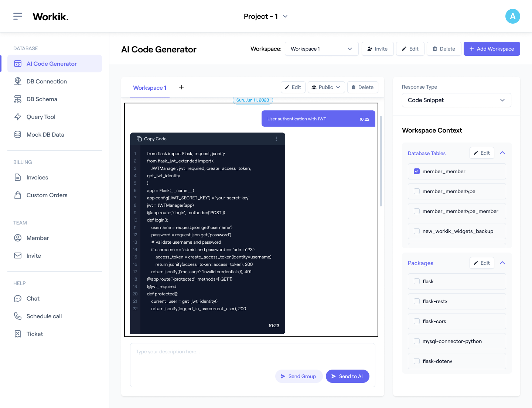
Task: Enable the member_membertype table checkbox
Action: (417, 191)
